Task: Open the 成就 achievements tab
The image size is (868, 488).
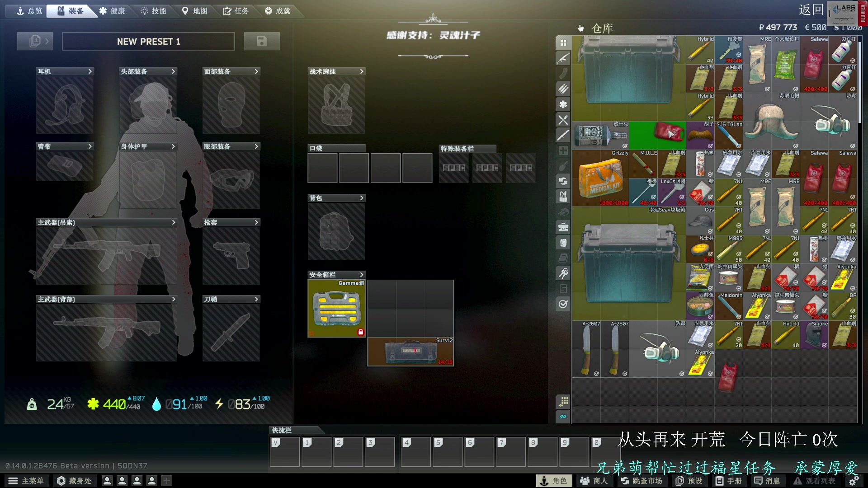Action: click(x=278, y=11)
